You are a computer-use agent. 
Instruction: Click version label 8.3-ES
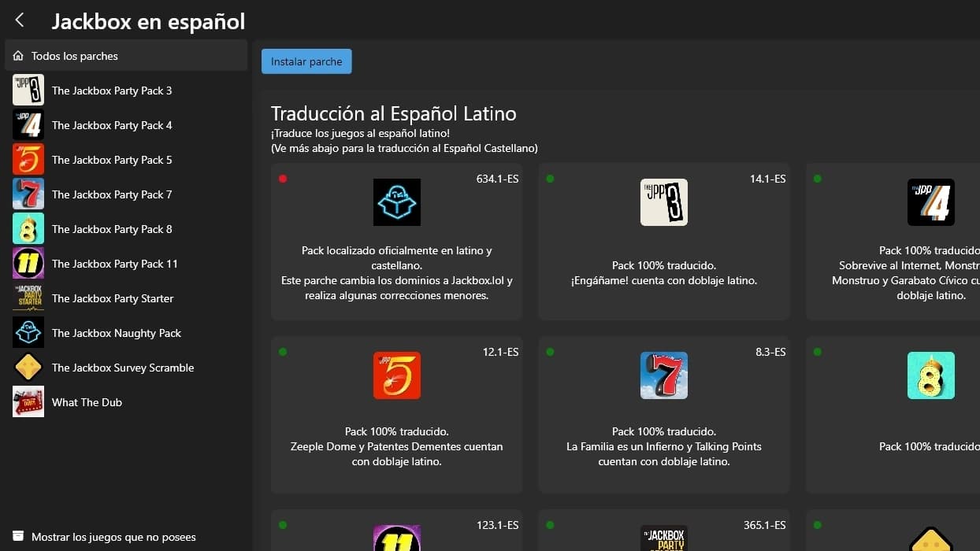tap(770, 352)
